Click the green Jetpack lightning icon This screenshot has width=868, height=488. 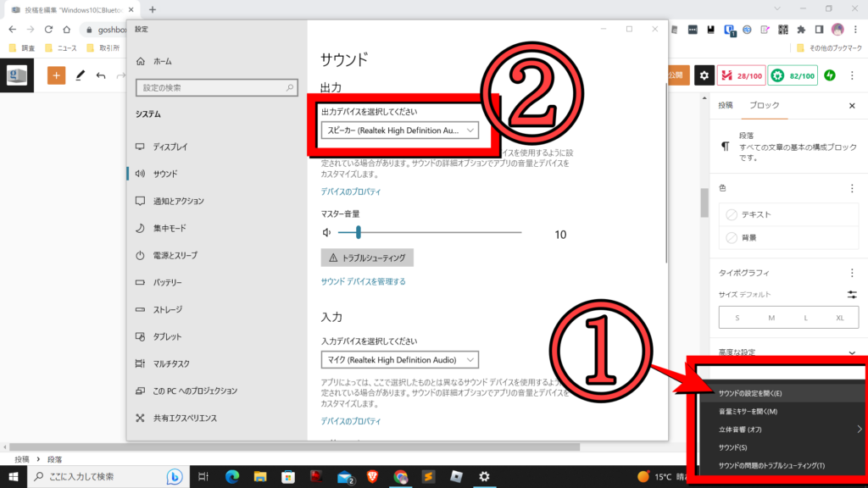point(830,75)
